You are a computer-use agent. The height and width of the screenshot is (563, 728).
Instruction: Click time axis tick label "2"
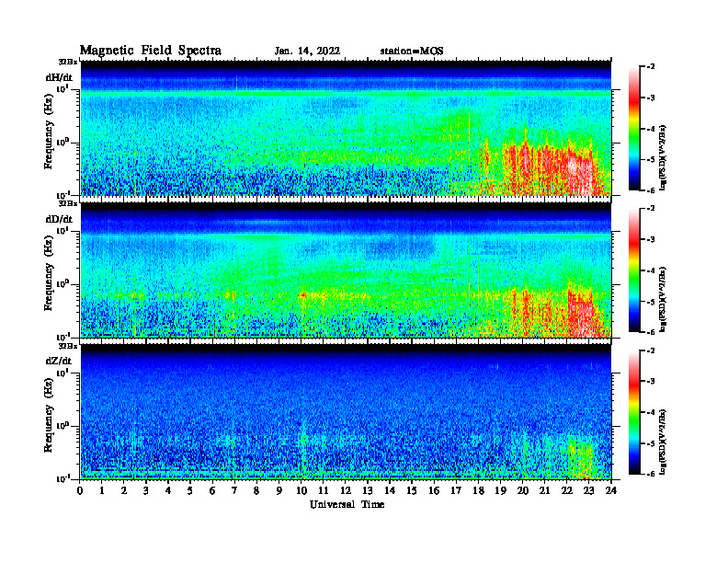124,490
